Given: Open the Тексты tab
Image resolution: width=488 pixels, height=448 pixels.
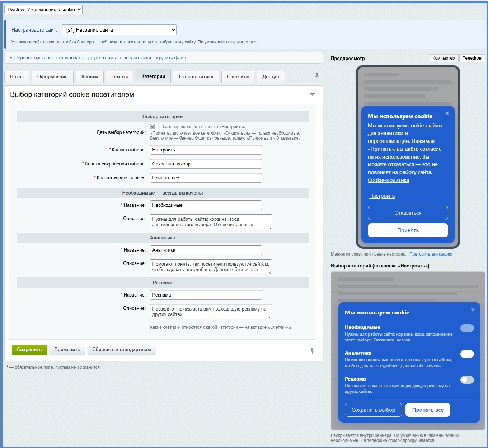Looking at the screenshot, I should point(120,77).
